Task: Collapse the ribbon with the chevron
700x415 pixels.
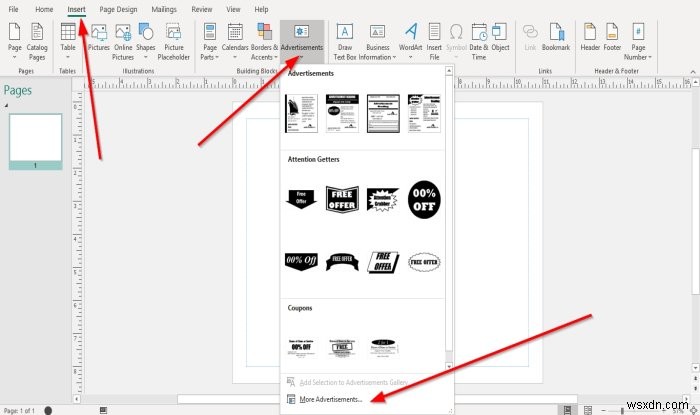Action: tap(693, 71)
